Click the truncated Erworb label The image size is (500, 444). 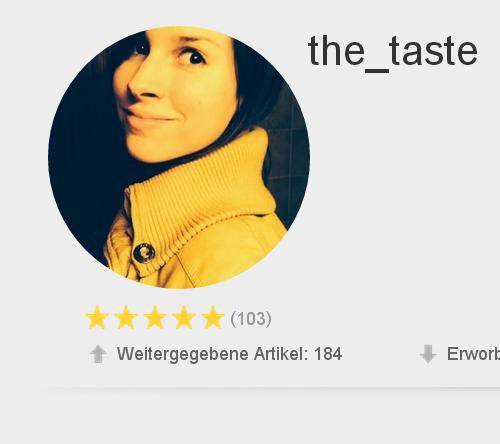point(473,354)
